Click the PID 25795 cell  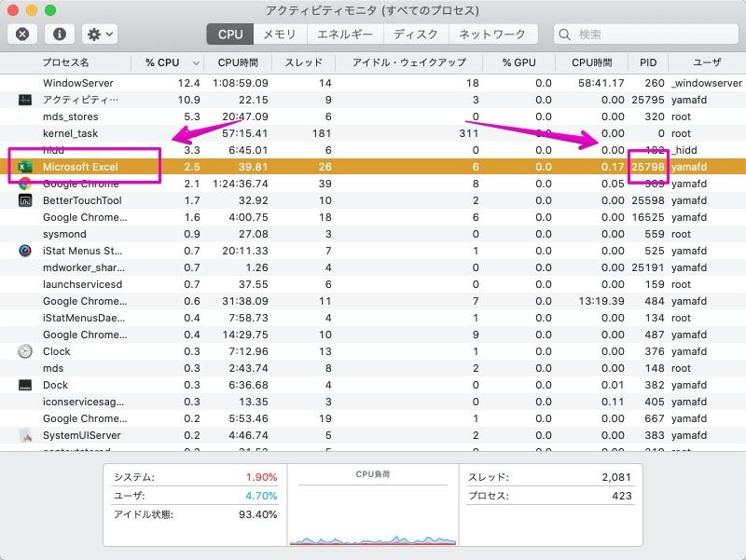click(647, 100)
